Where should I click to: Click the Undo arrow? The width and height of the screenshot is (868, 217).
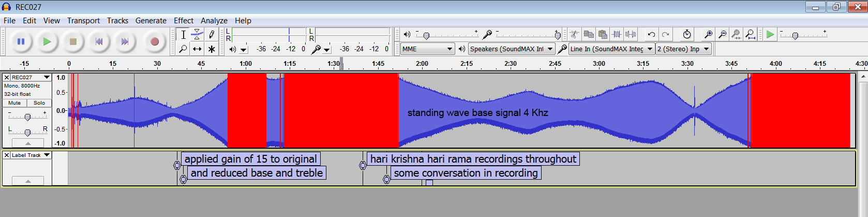point(651,34)
